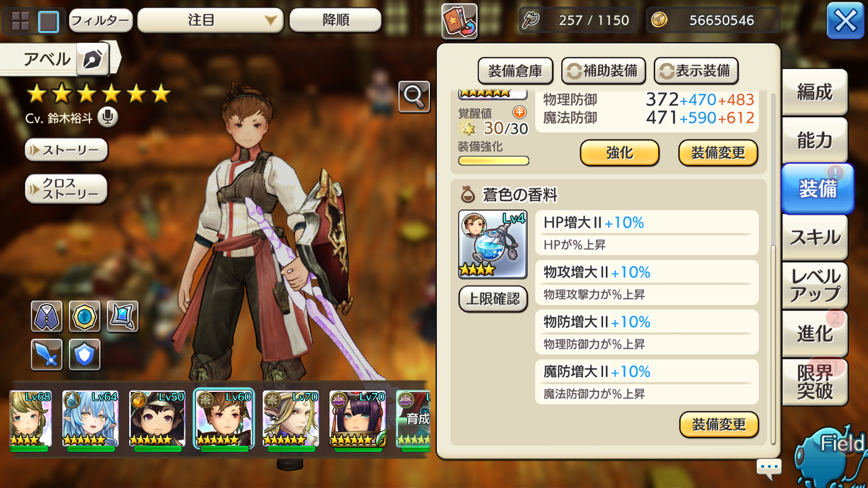This screenshot has width=868, height=488.
Task: Select the Lv50 character thumbnail
Action: click(157, 420)
